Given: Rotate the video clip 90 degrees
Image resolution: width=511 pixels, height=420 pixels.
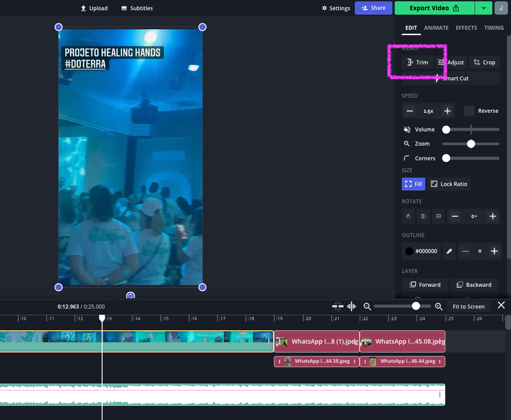Looking at the screenshot, I should click(x=408, y=216).
